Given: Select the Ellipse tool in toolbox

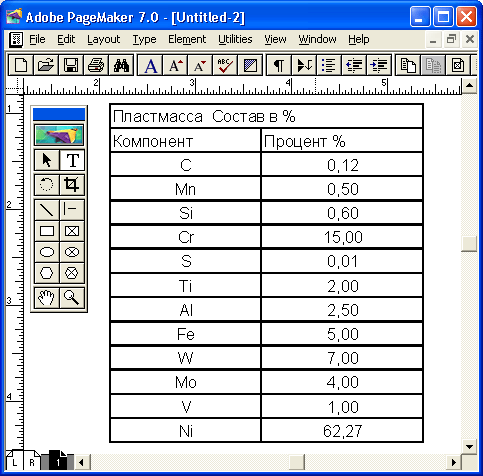Looking at the screenshot, I should click(47, 252).
